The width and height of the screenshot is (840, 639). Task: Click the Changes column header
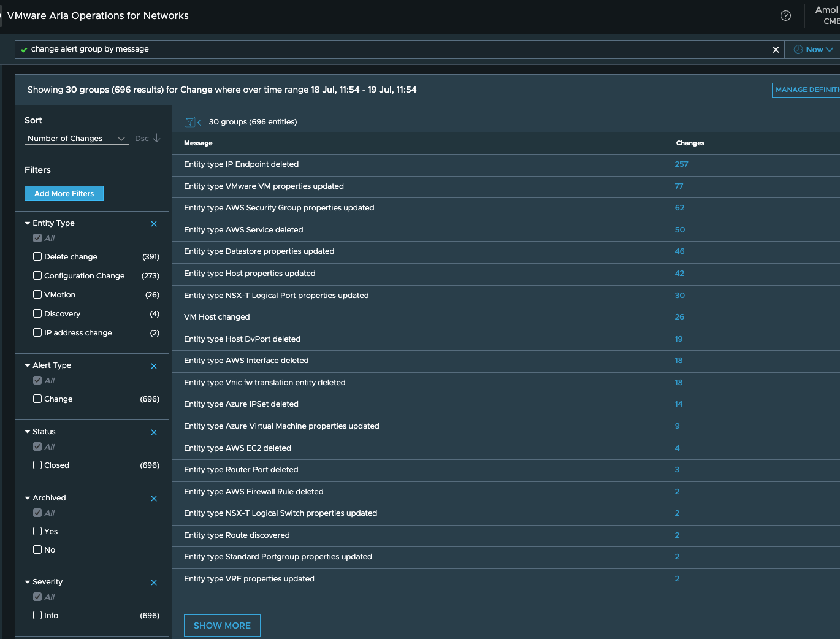(x=690, y=143)
